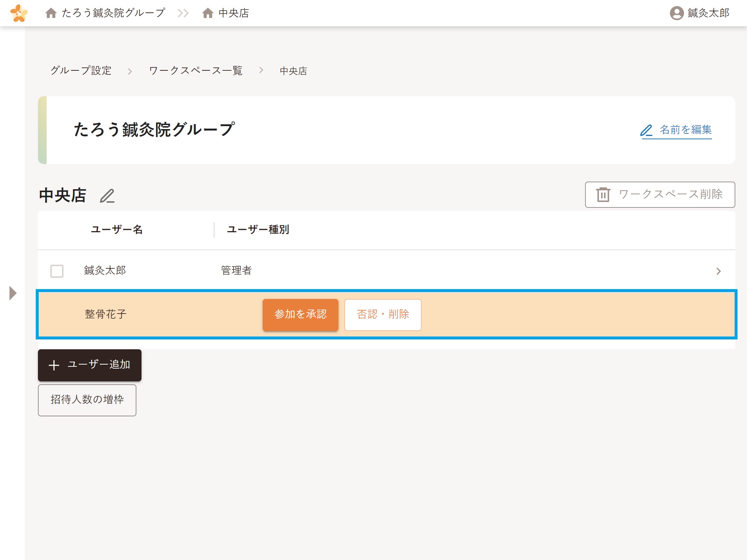Viewport: 747px width, 560px height.
Task: Click the trash icon in ワークスペース削除
Action: click(x=603, y=194)
